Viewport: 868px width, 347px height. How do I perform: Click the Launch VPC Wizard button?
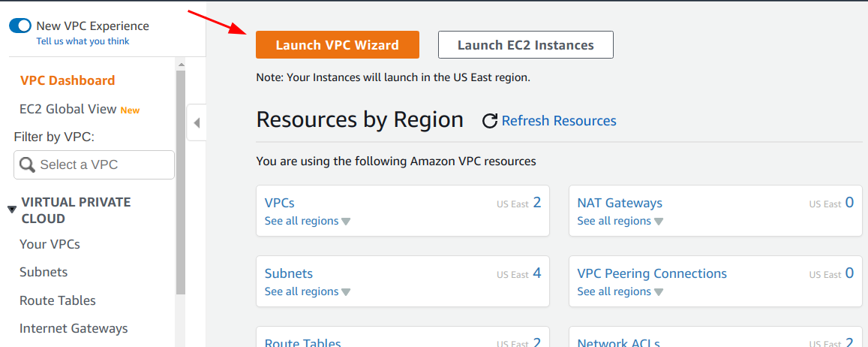(x=337, y=45)
